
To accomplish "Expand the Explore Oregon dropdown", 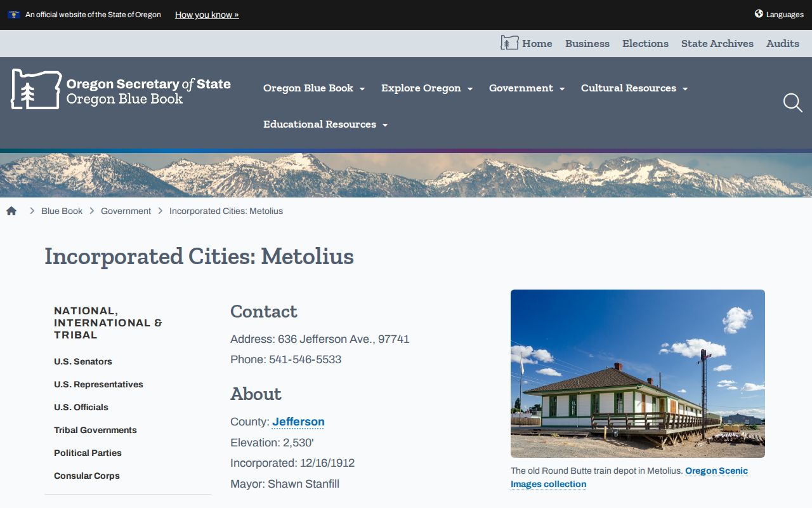I will [427, 88].
